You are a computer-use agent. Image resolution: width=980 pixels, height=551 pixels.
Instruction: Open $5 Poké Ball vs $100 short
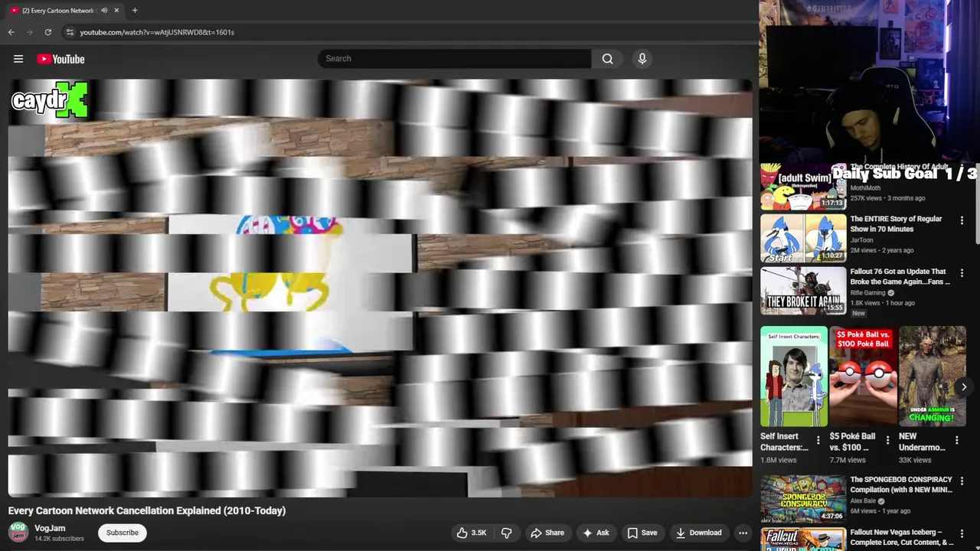tap(863, 377)
